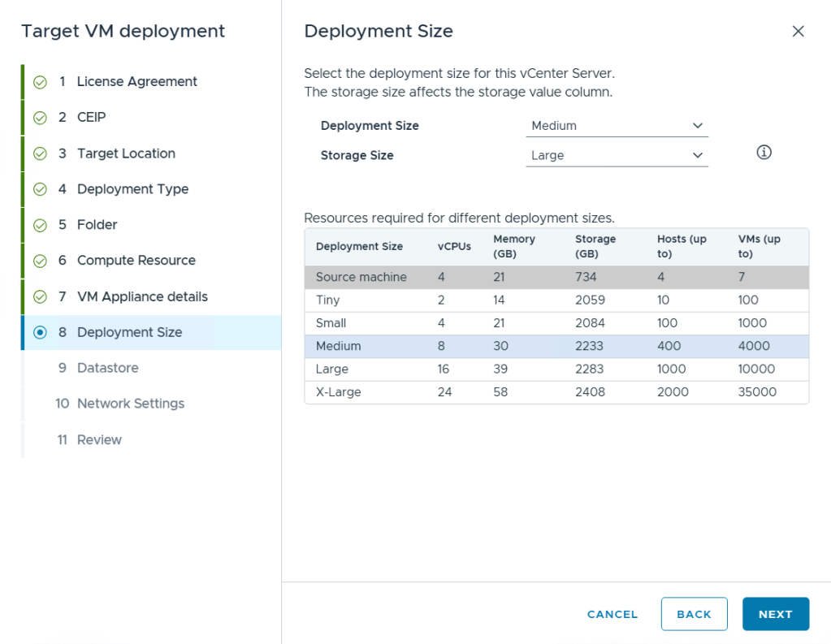831x644 pixels.
Task: Click the CEIP step completed checkmark
Action: click(x=41, y=118)
